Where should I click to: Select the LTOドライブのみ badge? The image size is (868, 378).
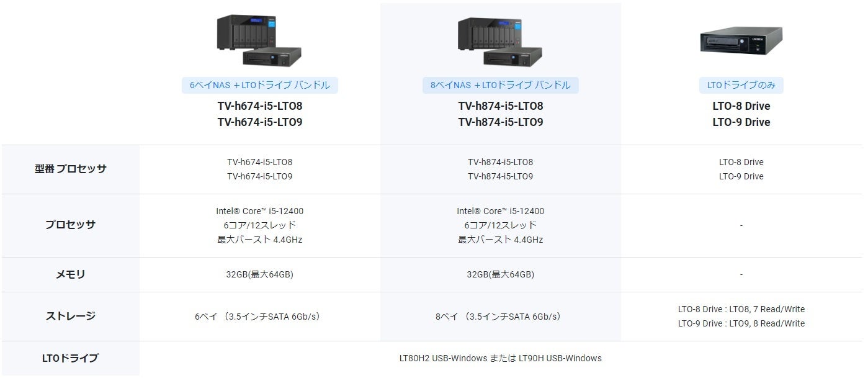point(741,85)
